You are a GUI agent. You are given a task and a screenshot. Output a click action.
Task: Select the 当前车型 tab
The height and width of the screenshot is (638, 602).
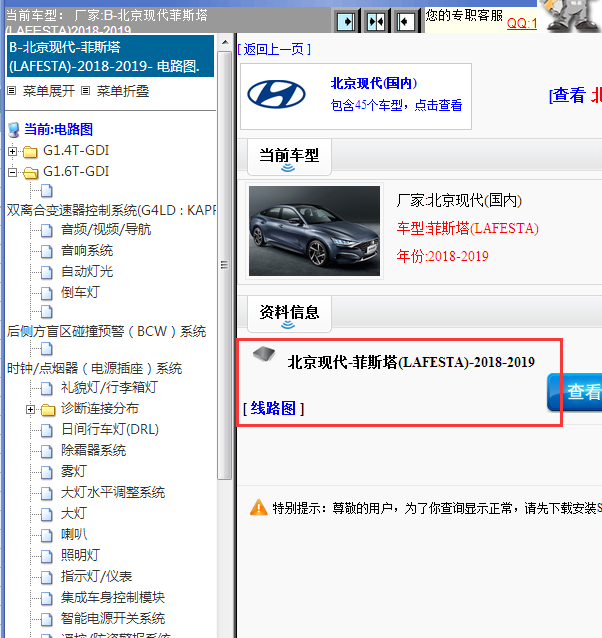point(289,157)
